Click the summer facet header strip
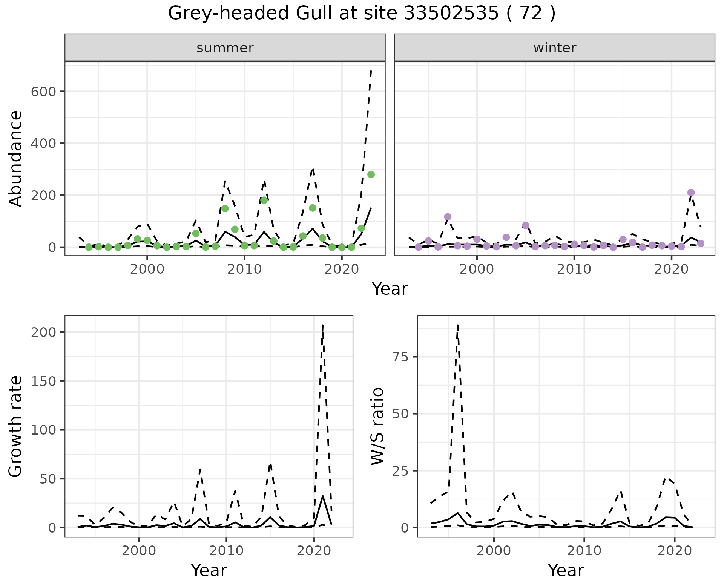Screen dimensions: 724x588 (225, 48)
